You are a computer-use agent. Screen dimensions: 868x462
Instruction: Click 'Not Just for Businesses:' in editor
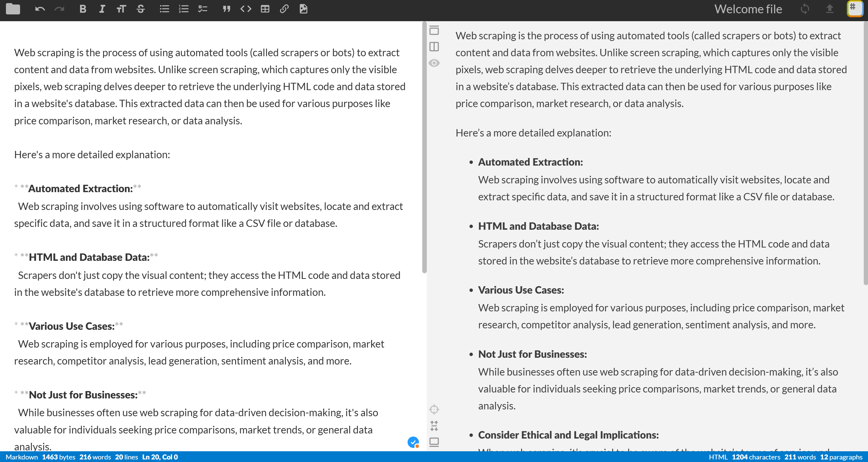pos(83,395)
